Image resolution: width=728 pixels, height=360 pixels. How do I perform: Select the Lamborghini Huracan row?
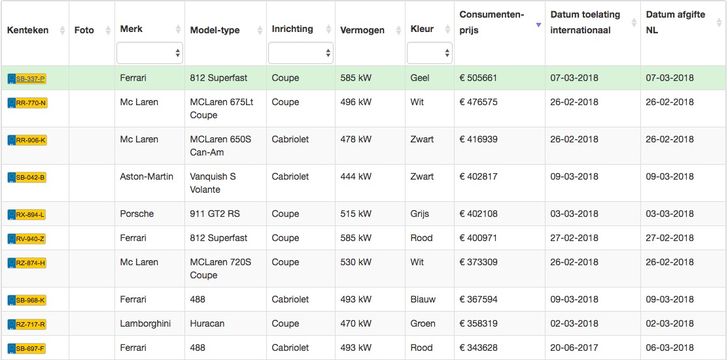tap(364, 324)
